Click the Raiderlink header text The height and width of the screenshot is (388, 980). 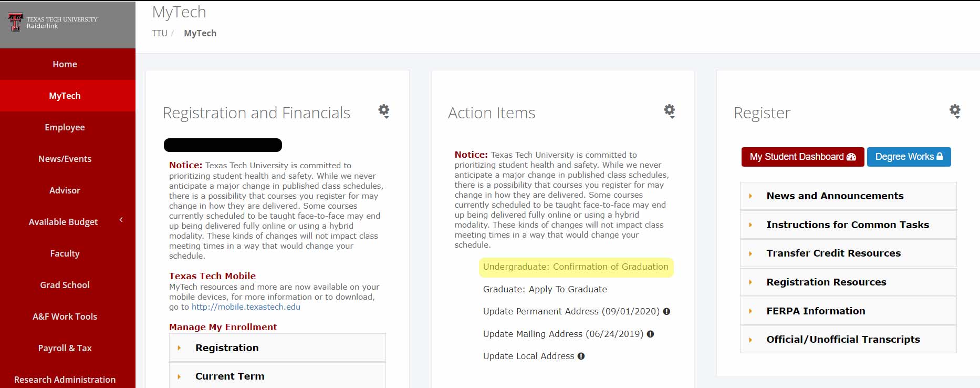click(x=43, y=26)
